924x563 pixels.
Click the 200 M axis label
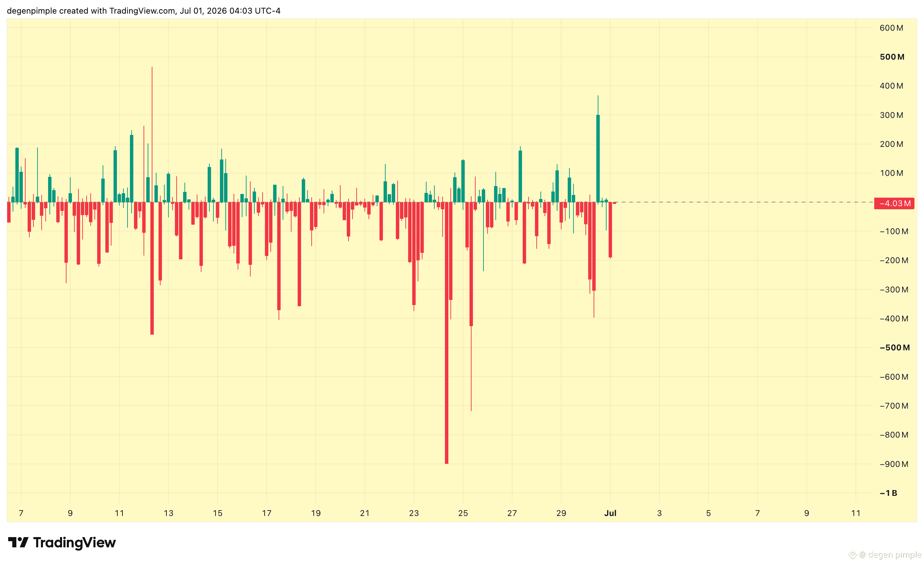click(x=891, y=144)
